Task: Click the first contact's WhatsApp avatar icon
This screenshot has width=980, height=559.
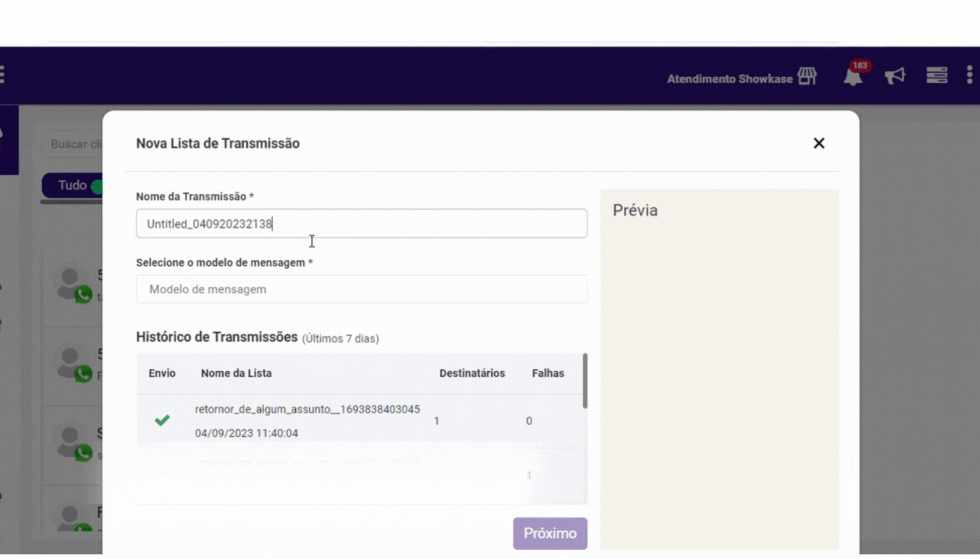Action: pos(72,284)
